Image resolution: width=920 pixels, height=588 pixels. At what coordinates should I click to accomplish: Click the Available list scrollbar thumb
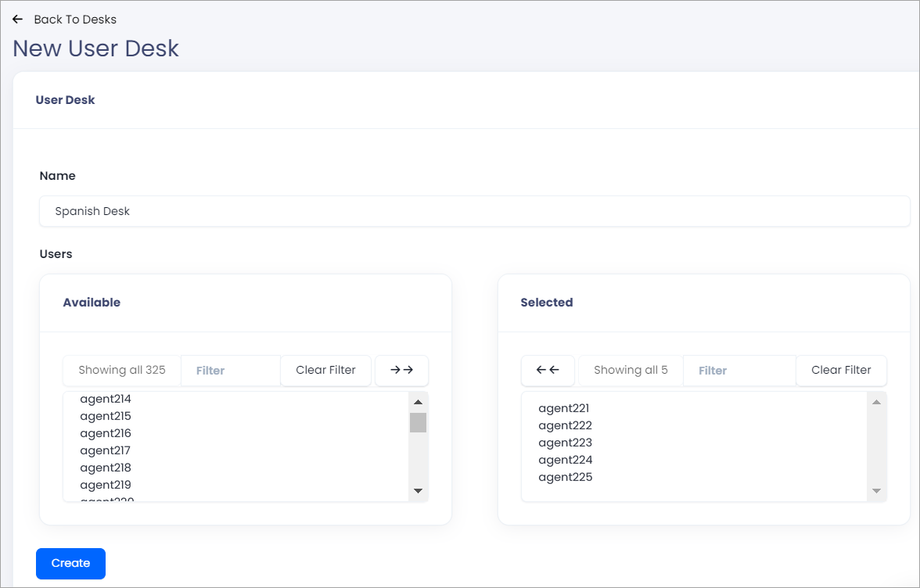point(419,423)
